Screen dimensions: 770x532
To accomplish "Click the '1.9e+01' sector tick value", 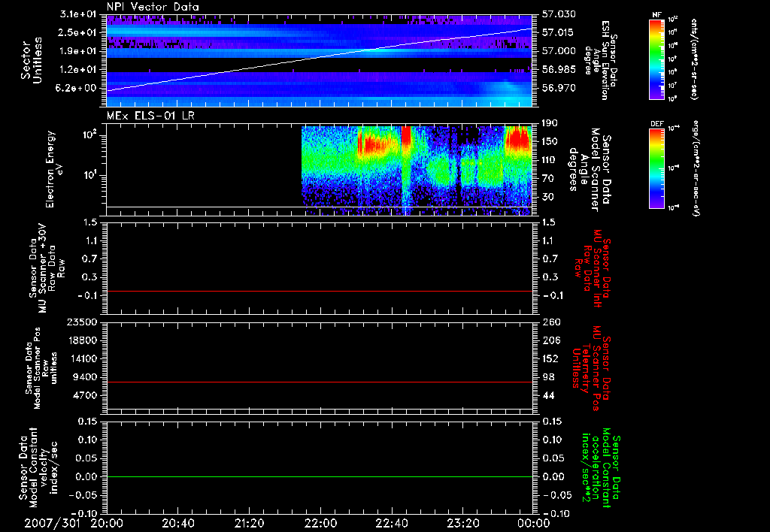I will (x=77, y=51).
